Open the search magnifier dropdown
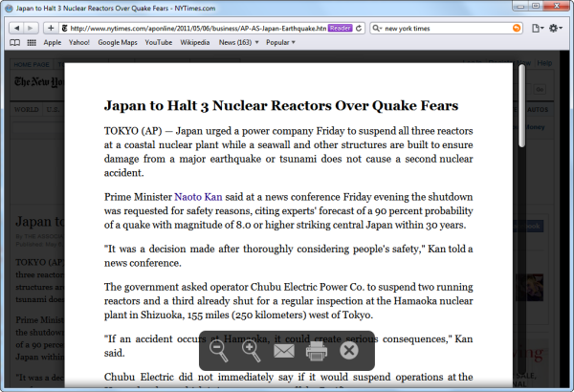This screenshot has height=392, width=574. (377, 28)
